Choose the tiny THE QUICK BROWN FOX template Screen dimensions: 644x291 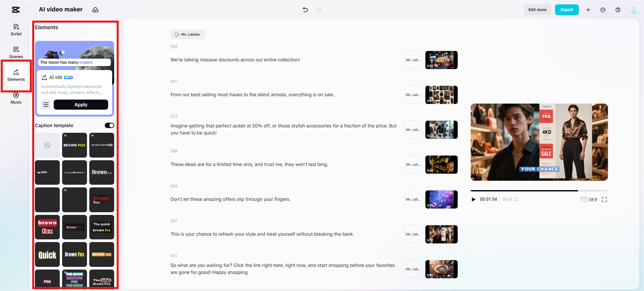click(x=102, y=145)
